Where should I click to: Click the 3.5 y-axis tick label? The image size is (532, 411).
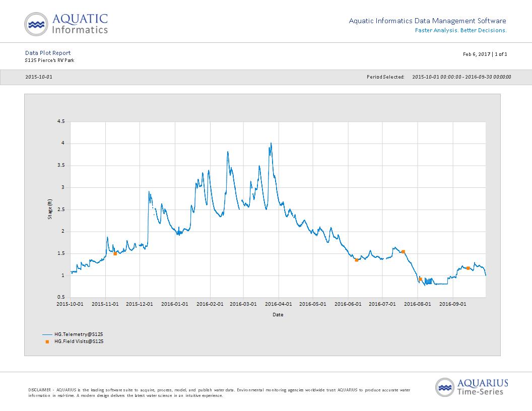[61, 166]
